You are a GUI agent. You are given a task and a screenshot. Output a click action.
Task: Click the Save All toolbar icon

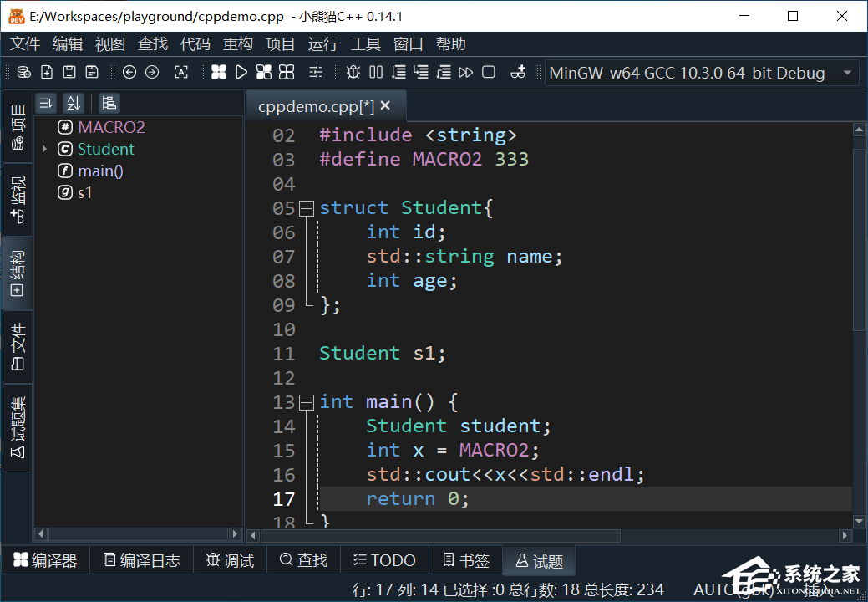click(92, 72)
